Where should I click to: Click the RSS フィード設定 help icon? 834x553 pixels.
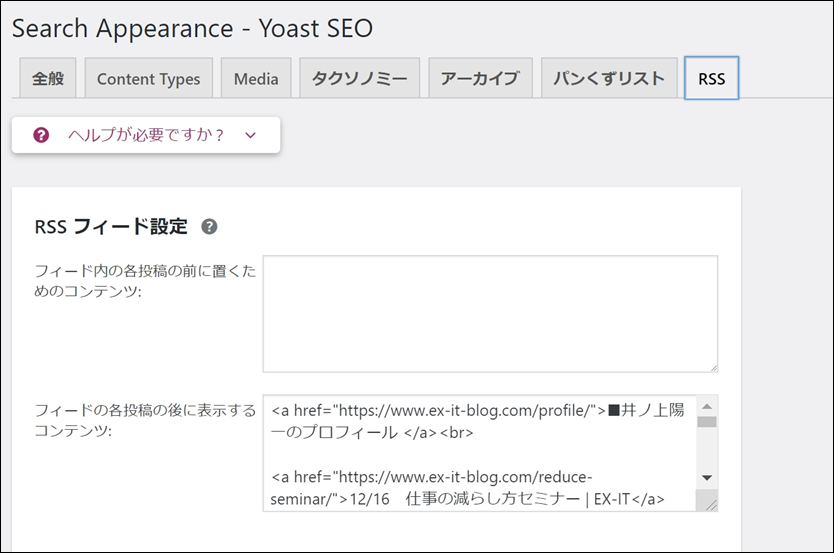pyautogui.click(x=209, y=227)
